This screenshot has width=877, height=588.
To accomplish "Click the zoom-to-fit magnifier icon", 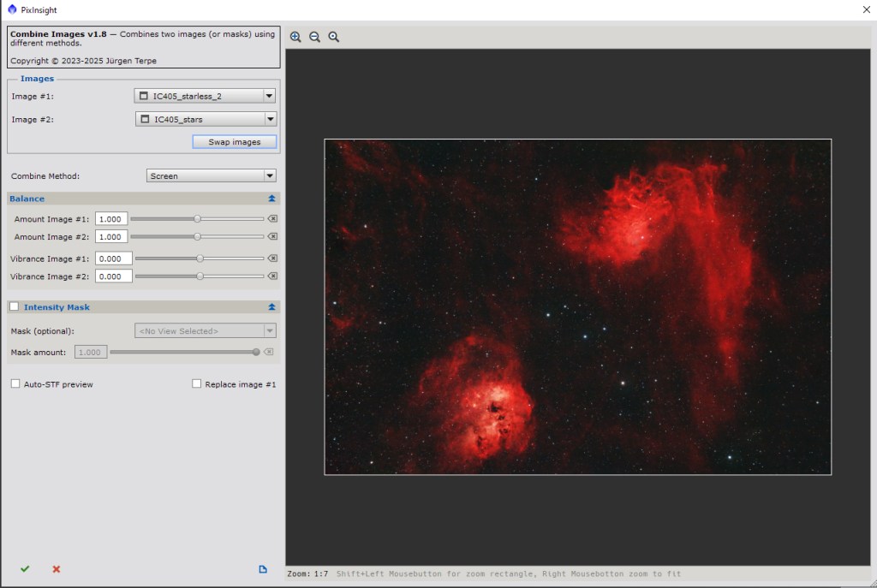I will [334, 37].
